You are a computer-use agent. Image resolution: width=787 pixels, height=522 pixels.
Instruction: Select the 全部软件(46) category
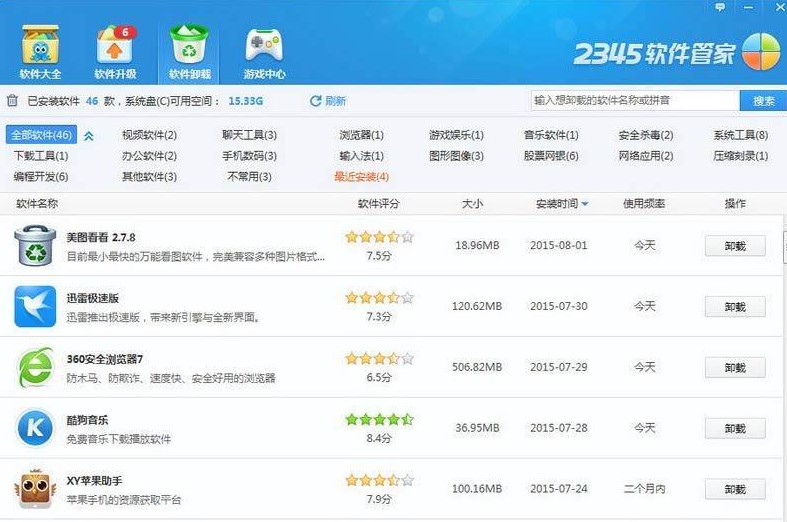(x=41, y=135)
